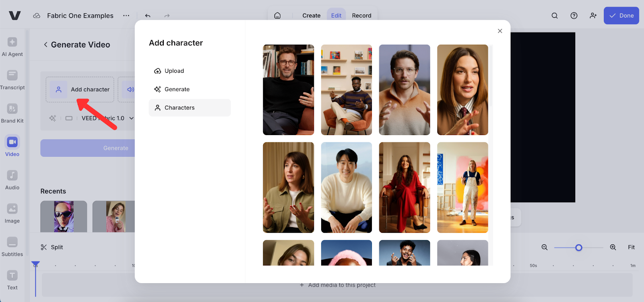Viewport: 644px width, 302px height.
Task: Open the project options three-dot menu
Action: point(126,16)
